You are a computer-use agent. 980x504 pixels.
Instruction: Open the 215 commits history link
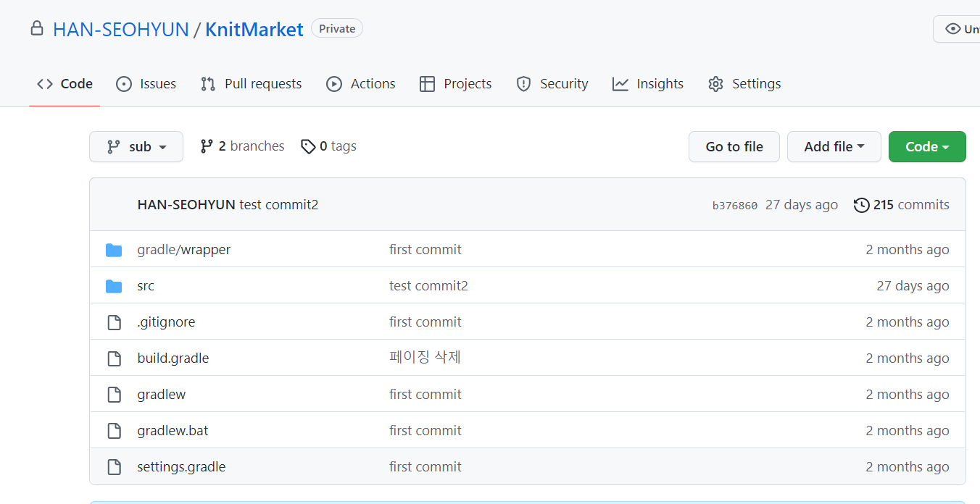(902, 205)
